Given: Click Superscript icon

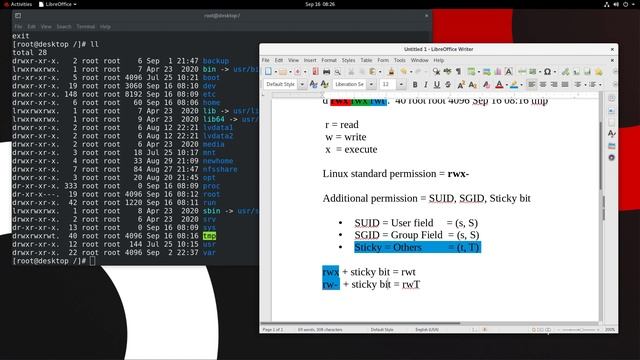Looking at the screenshot, I should click(x=460, y=84).
